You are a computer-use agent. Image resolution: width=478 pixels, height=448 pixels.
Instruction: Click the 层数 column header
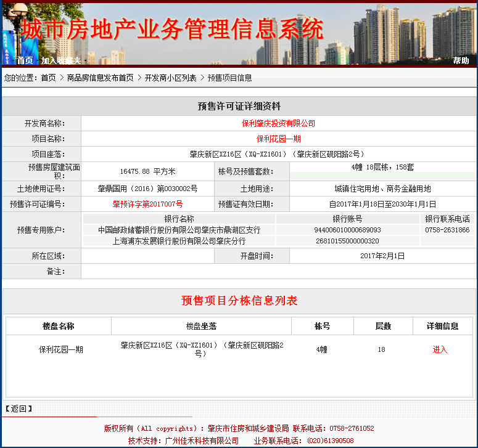(382, 326)
